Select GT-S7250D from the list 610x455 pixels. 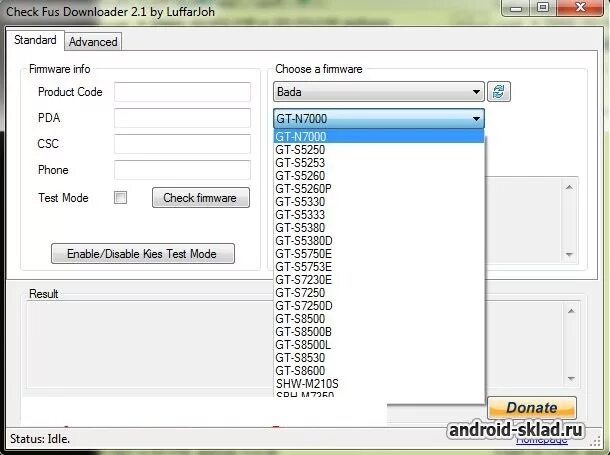tap(379, 306)
